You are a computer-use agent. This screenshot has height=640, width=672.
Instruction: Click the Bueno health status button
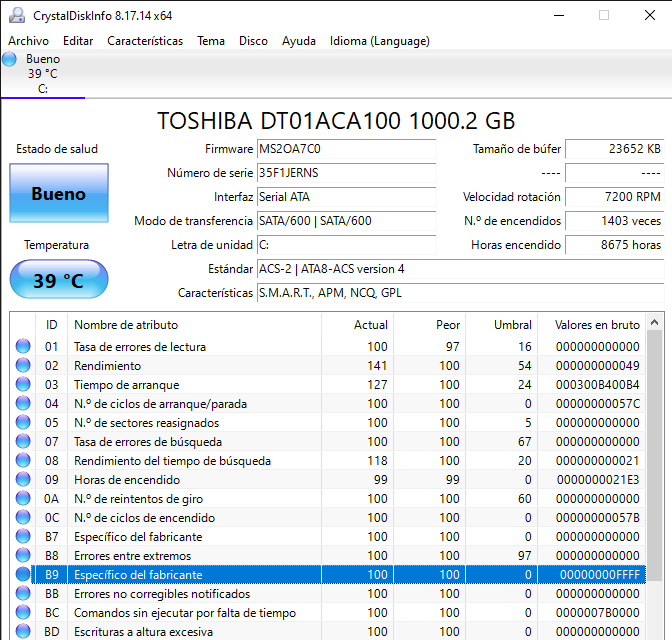point(58,194)
